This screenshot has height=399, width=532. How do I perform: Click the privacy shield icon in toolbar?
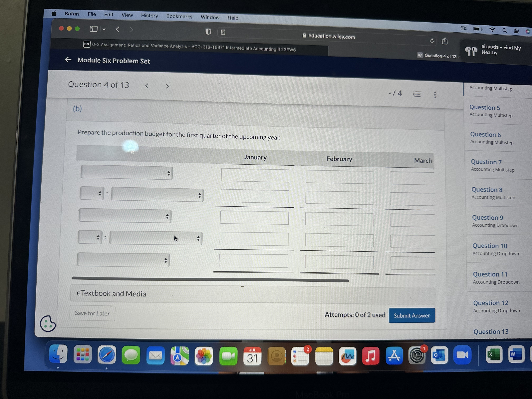(x=208, y=32)
